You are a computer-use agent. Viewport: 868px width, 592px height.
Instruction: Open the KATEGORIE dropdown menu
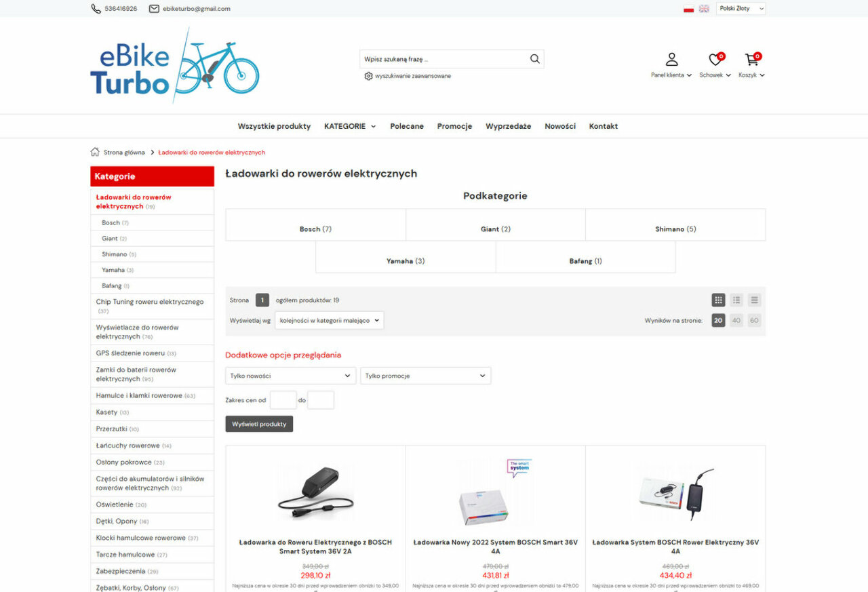point(350,126)
